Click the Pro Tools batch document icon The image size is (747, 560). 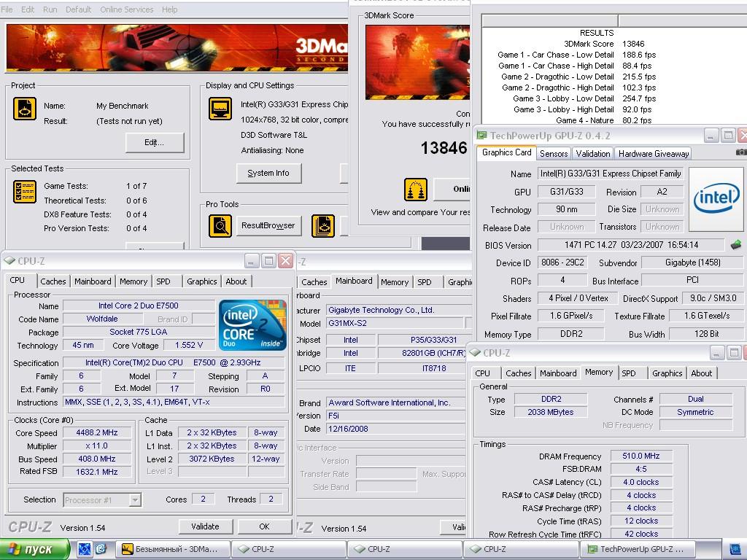[x=323, y=226]
